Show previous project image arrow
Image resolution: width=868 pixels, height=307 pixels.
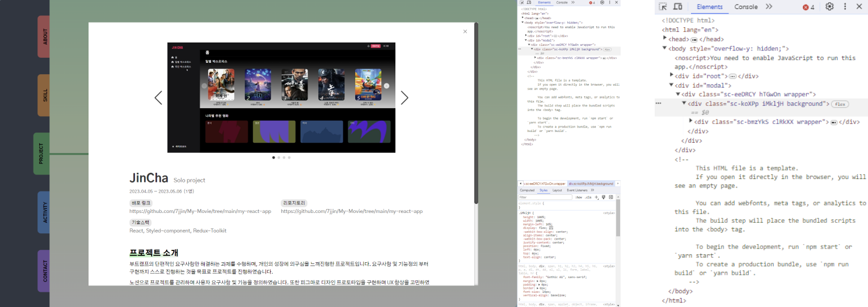point(158,97)
